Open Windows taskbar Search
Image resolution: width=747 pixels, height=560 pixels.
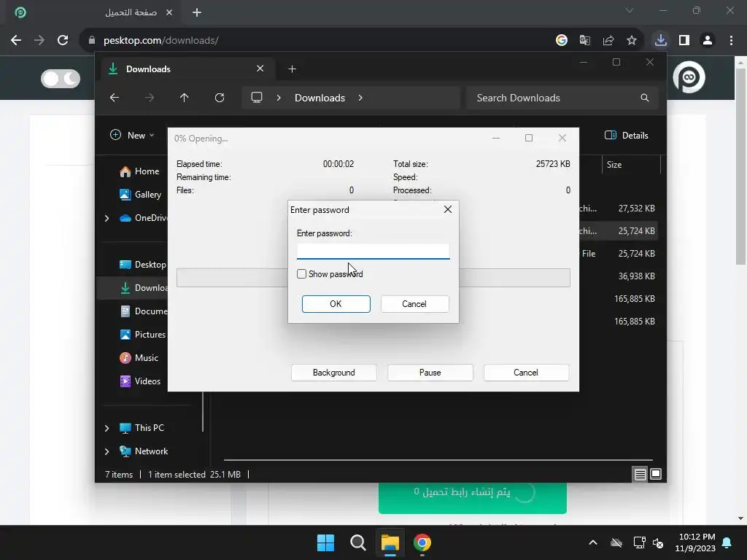357,542
